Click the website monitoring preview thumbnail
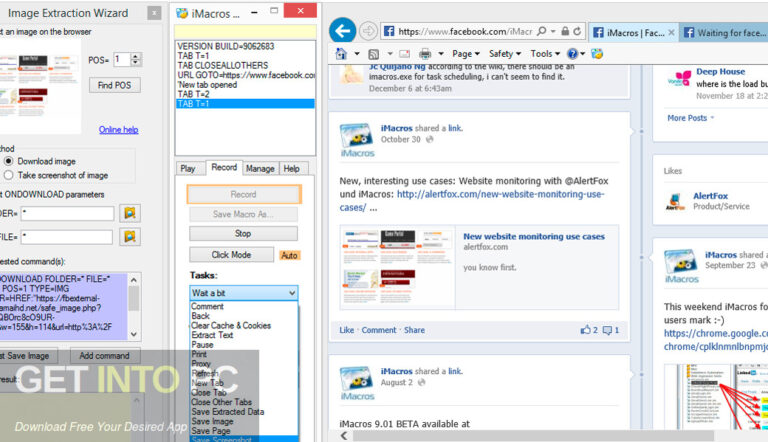 [x=398, y=267]
